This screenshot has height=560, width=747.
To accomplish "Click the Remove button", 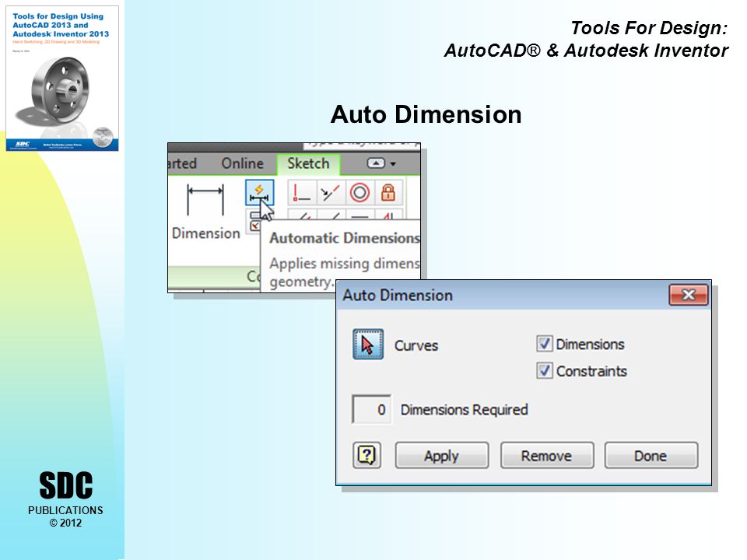I will (546, 456).
